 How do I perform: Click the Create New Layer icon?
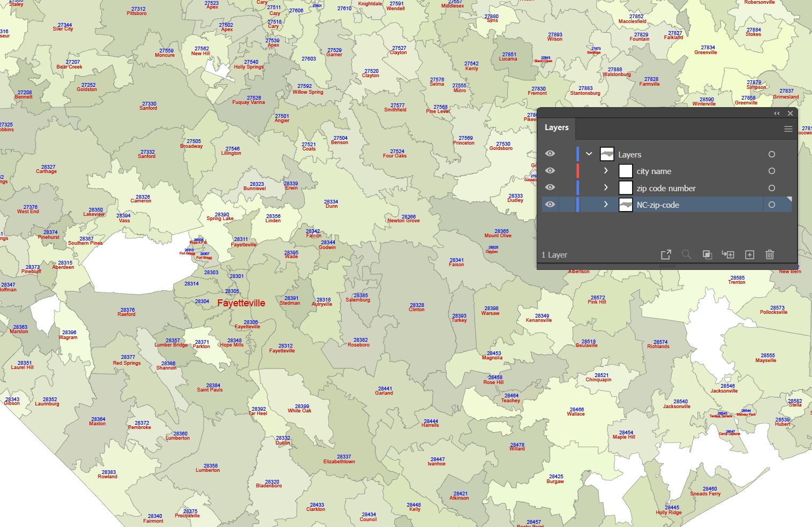[750, 255]
